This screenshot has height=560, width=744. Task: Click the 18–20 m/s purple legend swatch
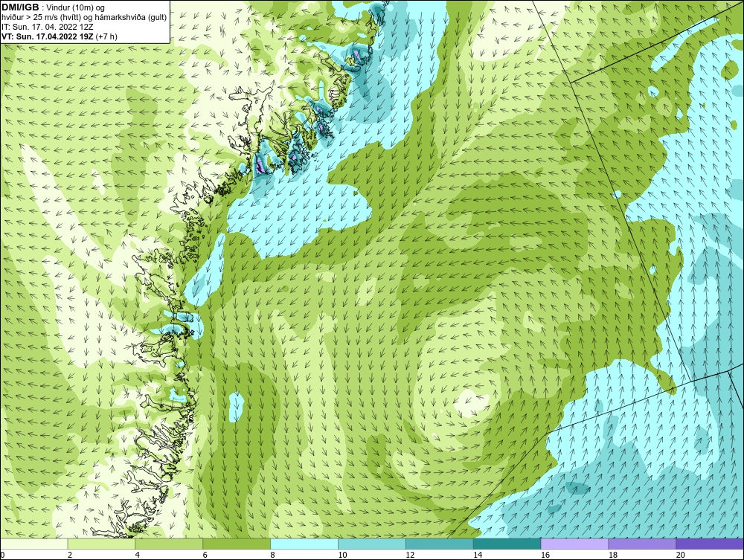(643, 544)
